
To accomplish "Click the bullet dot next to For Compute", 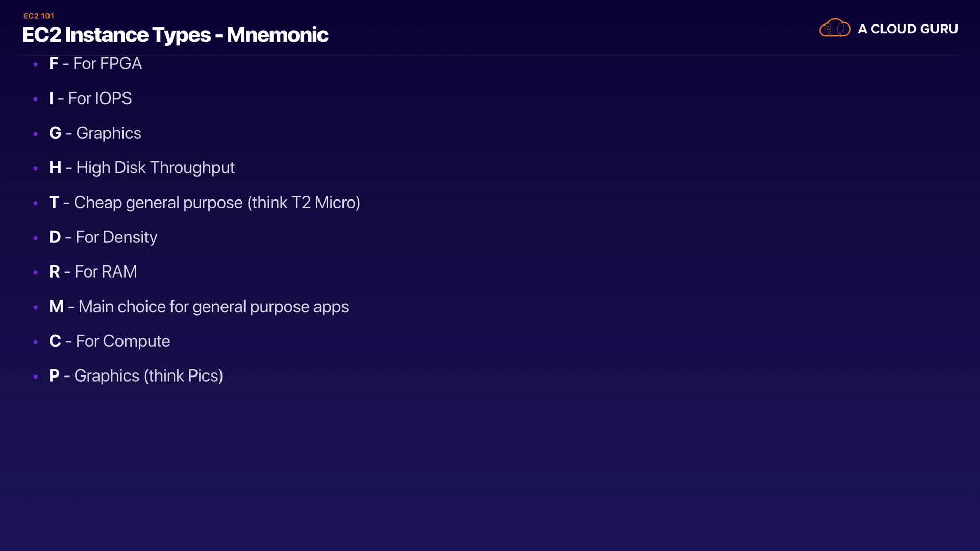I will (35, 342).
